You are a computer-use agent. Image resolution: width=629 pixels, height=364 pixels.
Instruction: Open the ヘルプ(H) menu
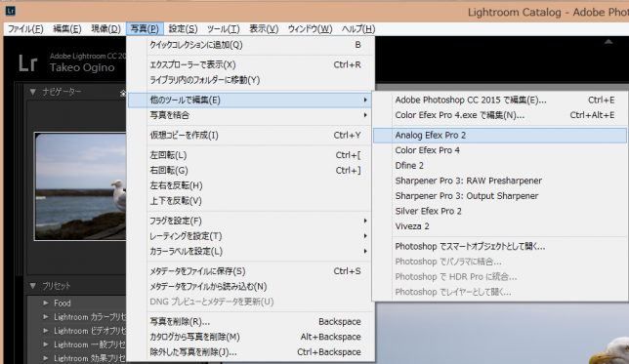(358, 29)
